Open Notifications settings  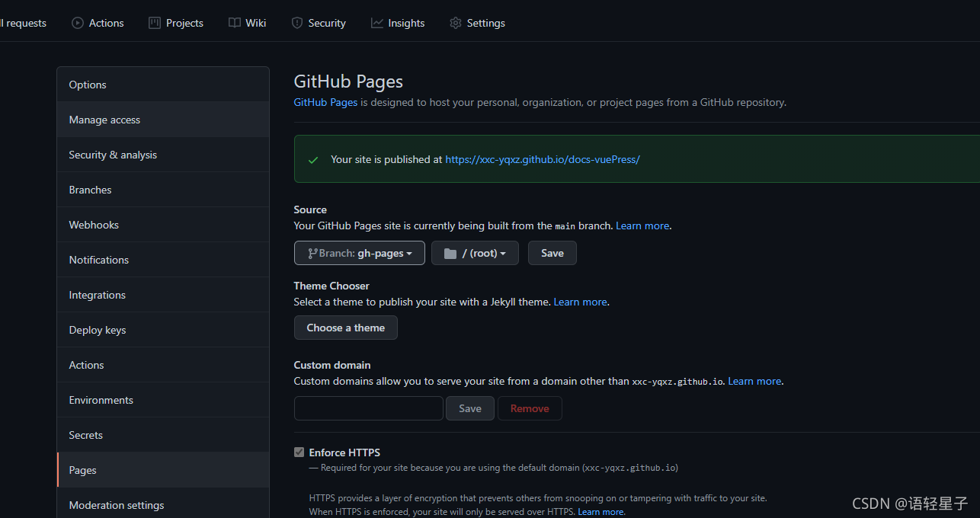click(x=163, y=260)
